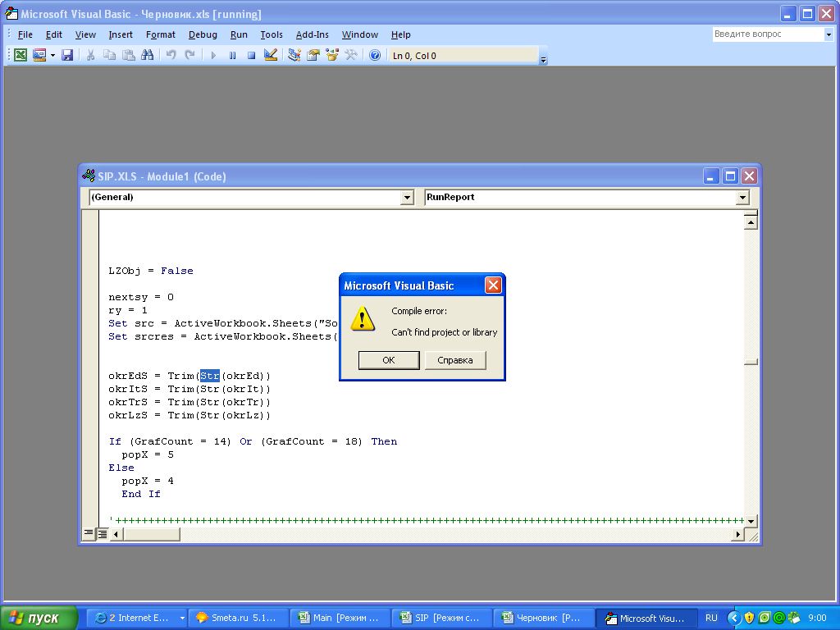
Task: Click the View Microsoft Excel icon
Action: click(x=21, y=55)
